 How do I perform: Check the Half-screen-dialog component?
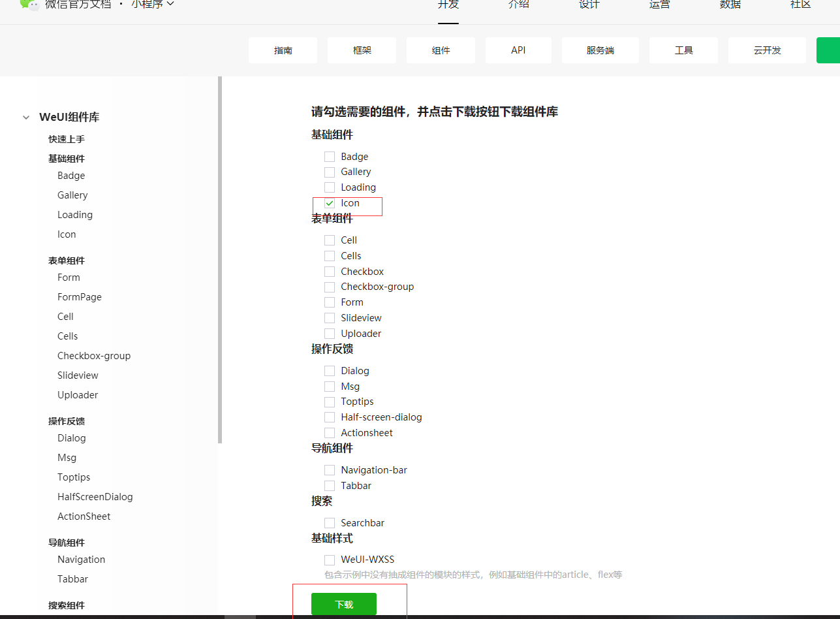(x=330, y=417)
